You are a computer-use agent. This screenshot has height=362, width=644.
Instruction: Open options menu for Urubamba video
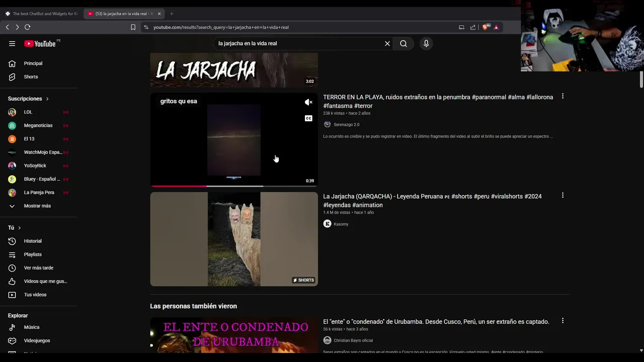point(562,320)
